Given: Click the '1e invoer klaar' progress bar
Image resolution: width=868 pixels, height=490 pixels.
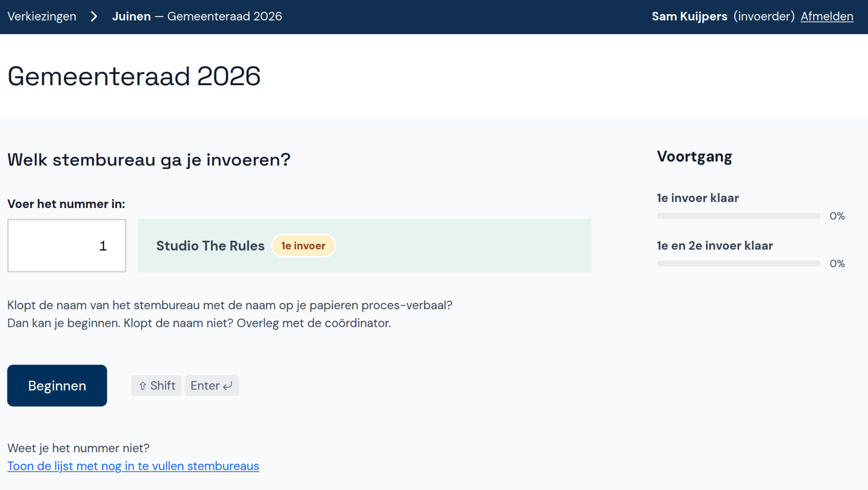Looking at the screenshot, I should tap(738, 216).
